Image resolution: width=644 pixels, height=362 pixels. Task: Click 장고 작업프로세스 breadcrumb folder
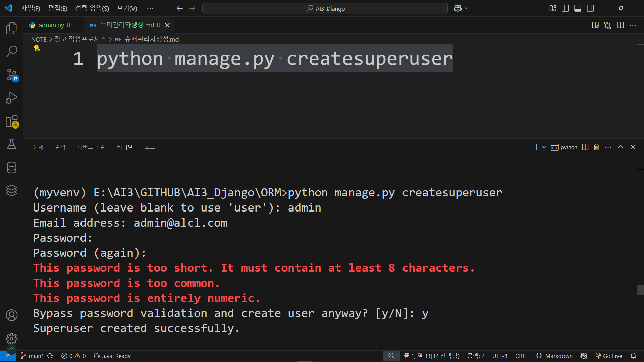[x=80, y=39]
